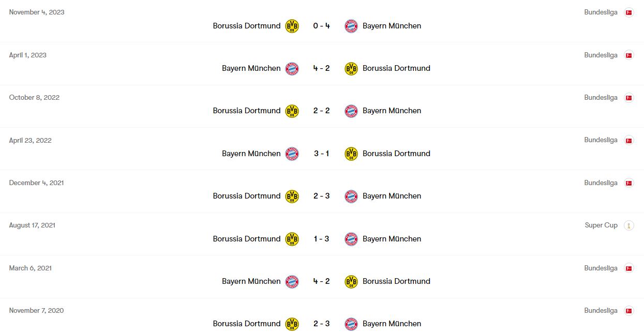Click Bayern München crest in March 6, 2021 match
This screenshot has height=334, width=644.
click(x=292, y=281)
